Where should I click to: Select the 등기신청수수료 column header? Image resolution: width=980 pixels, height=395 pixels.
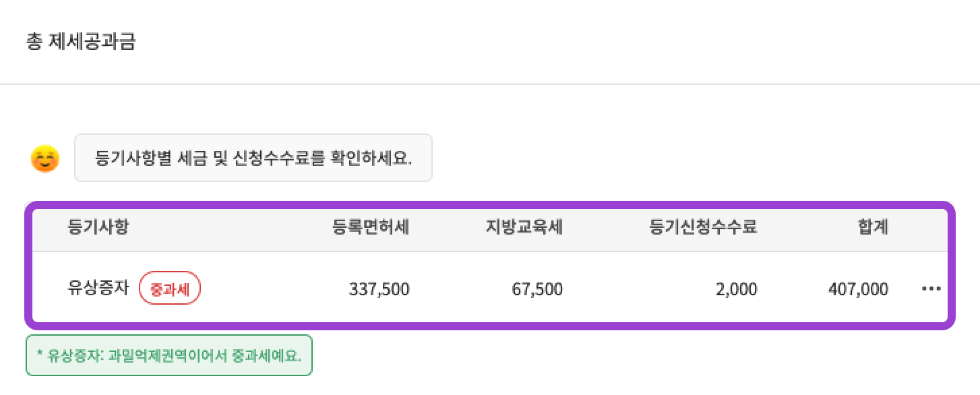point(703,227)
